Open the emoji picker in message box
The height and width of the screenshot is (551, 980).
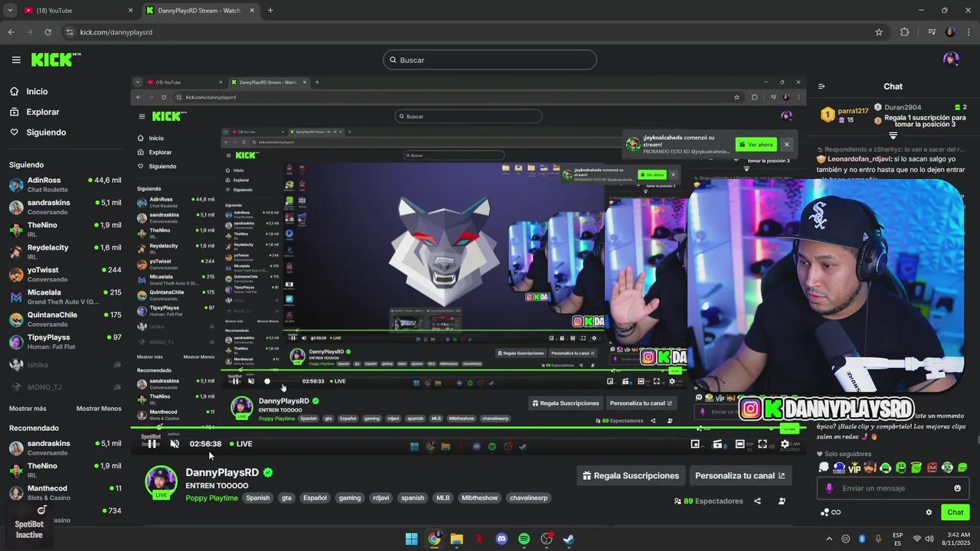(957, 488)
